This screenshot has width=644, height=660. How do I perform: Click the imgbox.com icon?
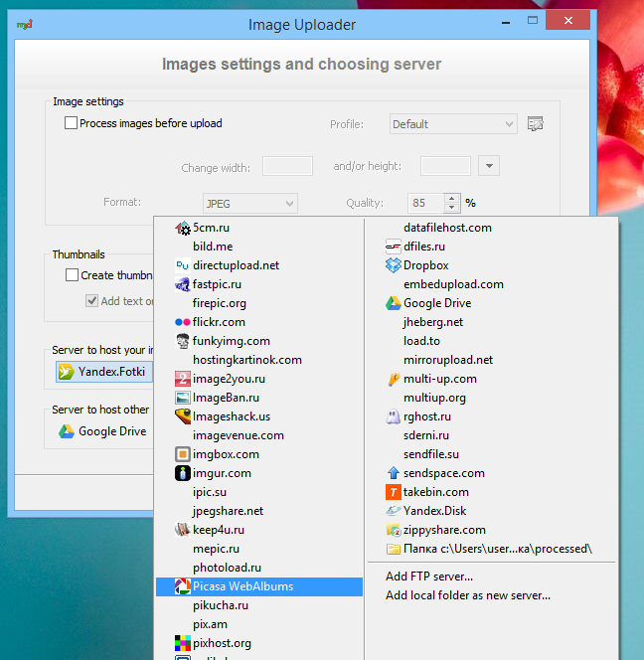pyautogui.click(x=183, y=454)
